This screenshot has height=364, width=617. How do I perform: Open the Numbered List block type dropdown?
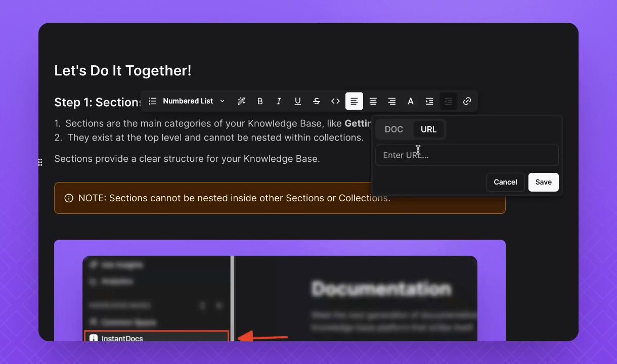click(187, 101)
